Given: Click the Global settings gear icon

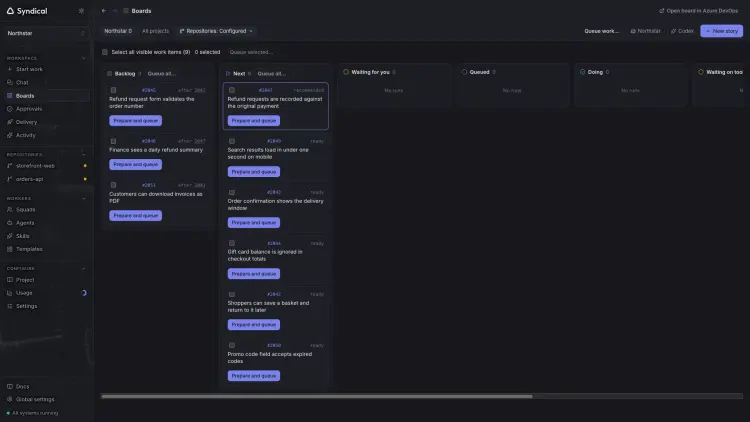Looking at the screenshot, I should 10,399.
